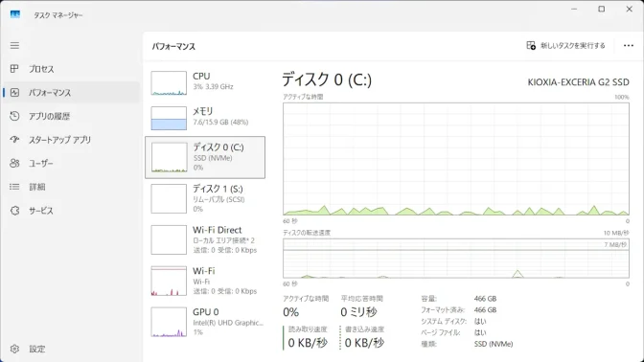Click KIOXIA-EXCERIA G2 SSD model name

coord(578,82)
